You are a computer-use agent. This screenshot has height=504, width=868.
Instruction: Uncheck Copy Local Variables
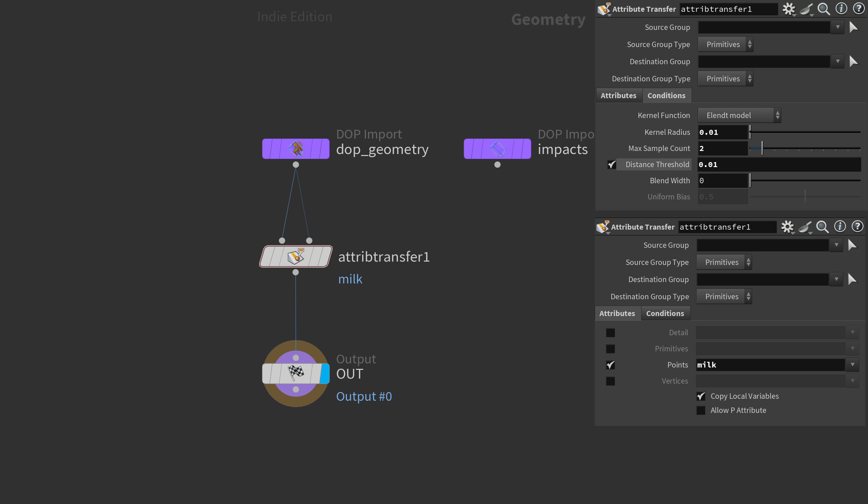click(701, 396)
